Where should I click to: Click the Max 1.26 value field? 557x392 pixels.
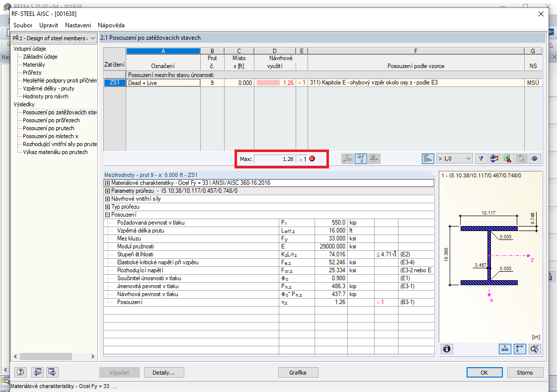click(x=274, y=159)
